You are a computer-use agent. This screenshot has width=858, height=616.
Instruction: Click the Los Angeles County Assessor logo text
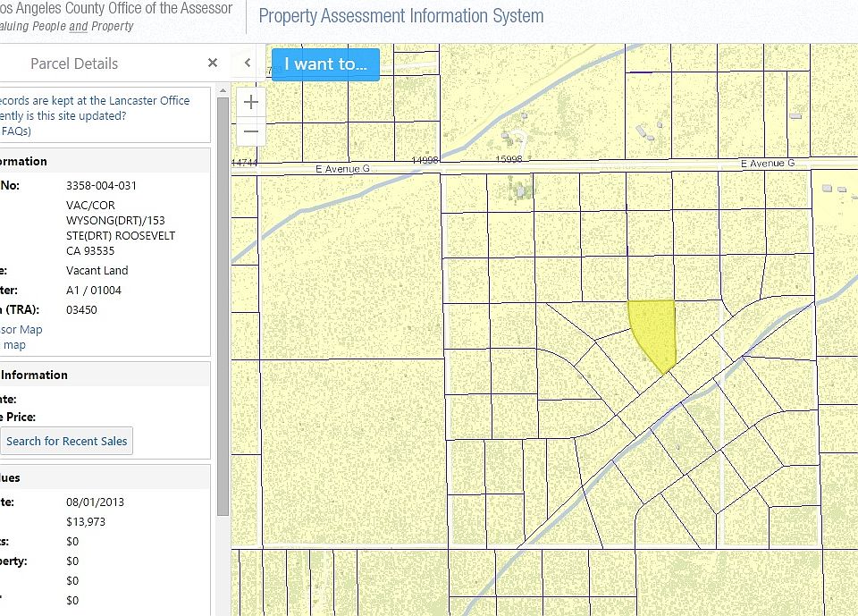pyautogui.click(x=116, y=9)
